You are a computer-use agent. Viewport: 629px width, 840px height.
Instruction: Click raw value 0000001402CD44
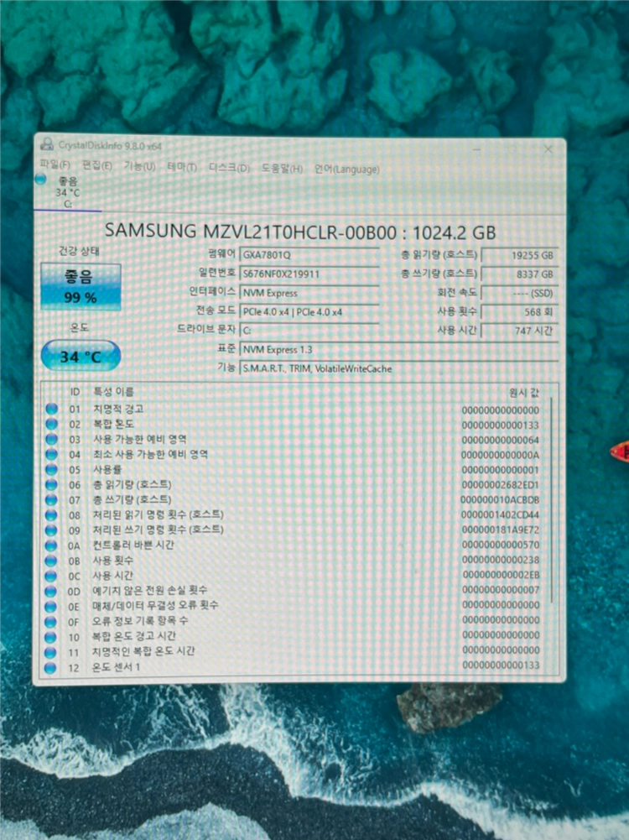pos(500,515)
